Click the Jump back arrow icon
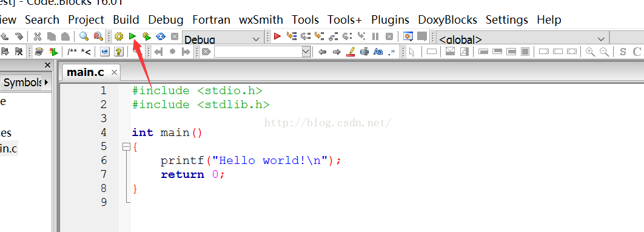The width and height of the screenshot is (644, 232). (x=158, y=52)
